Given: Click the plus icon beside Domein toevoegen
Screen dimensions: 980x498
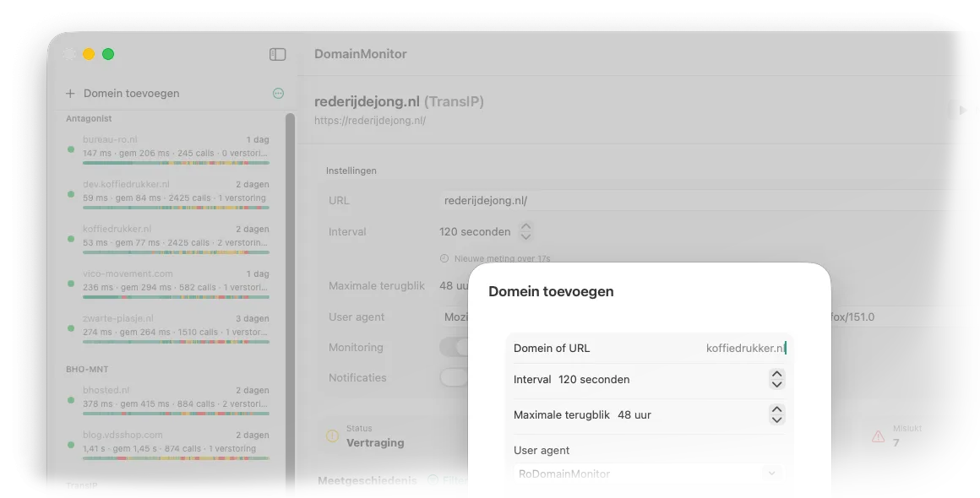Looking at the screenshot, I should (x=70, y=93).
